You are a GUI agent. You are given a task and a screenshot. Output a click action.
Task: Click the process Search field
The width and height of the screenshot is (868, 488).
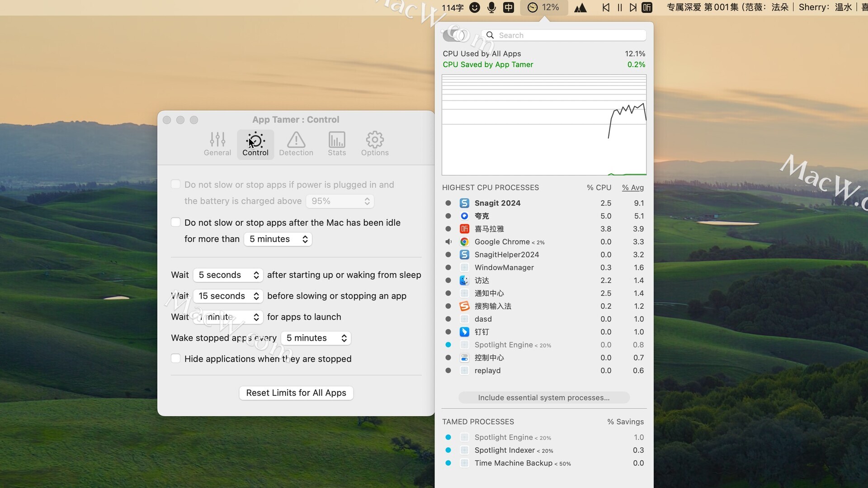(564, 35)
